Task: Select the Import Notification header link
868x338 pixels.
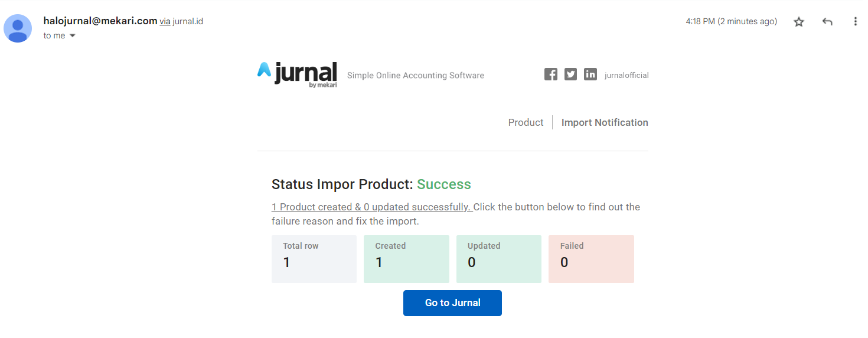Action: pyautogui.click(x=605, y=122)
